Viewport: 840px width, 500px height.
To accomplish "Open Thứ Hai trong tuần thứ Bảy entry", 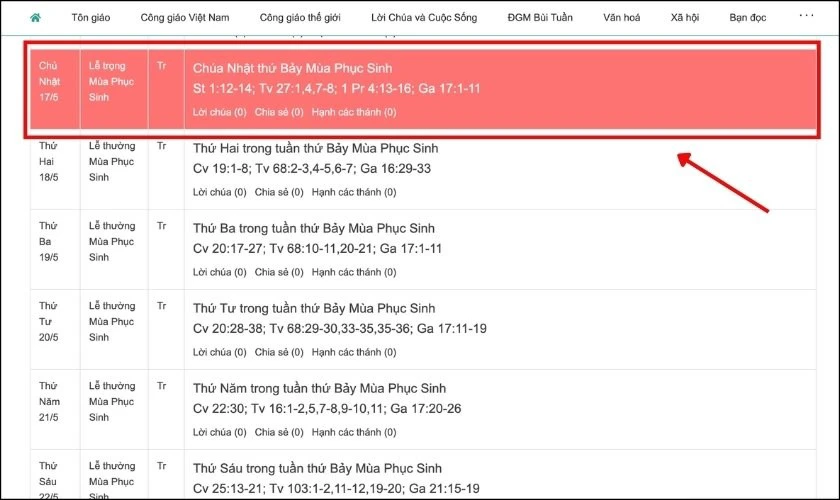I will pos(315,148).
